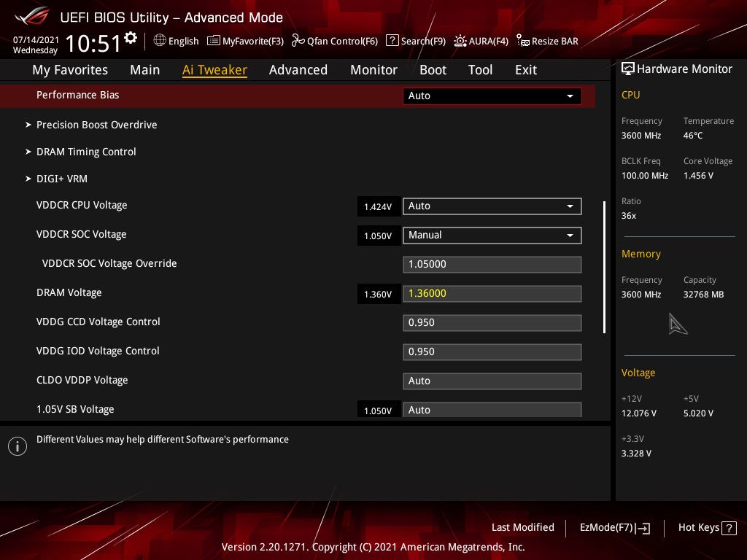Select the Performance Bias label
Screen dimensions: 747x560
click(77, 96)
